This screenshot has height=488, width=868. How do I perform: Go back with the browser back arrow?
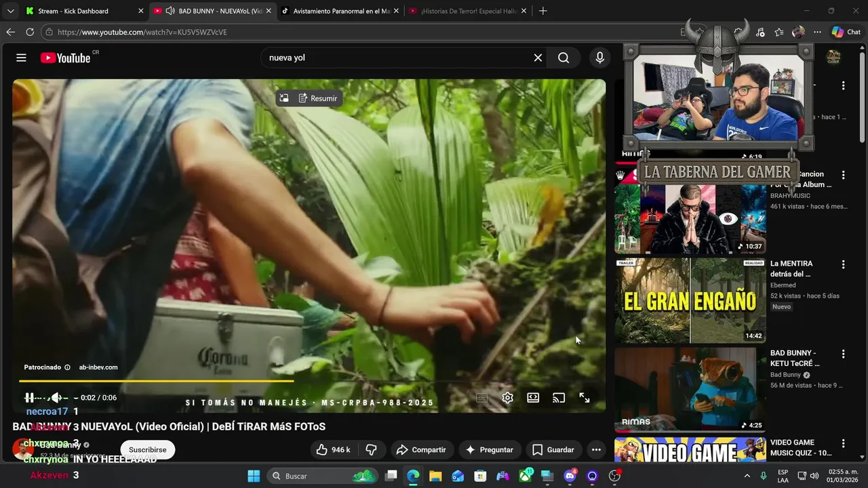pos(10,32)
